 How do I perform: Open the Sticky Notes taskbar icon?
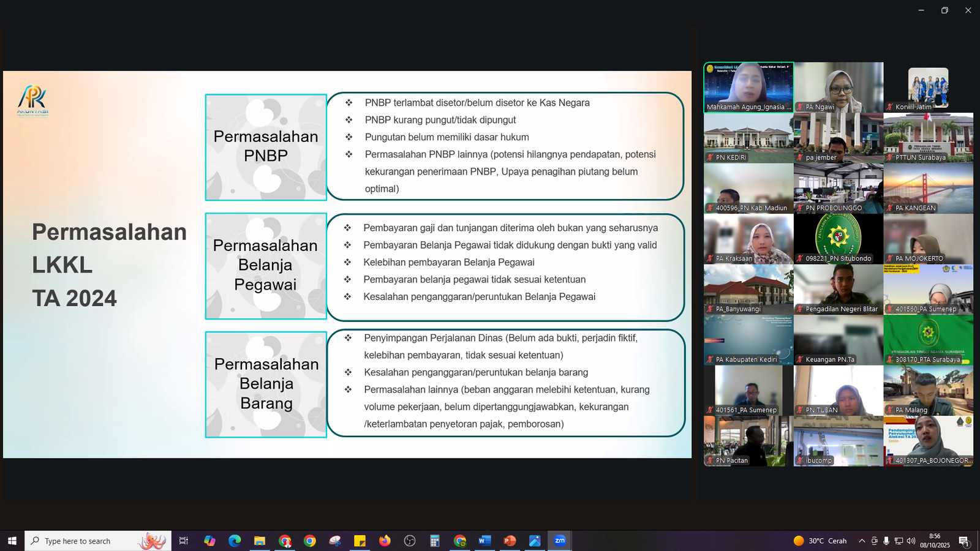(360, 541)
